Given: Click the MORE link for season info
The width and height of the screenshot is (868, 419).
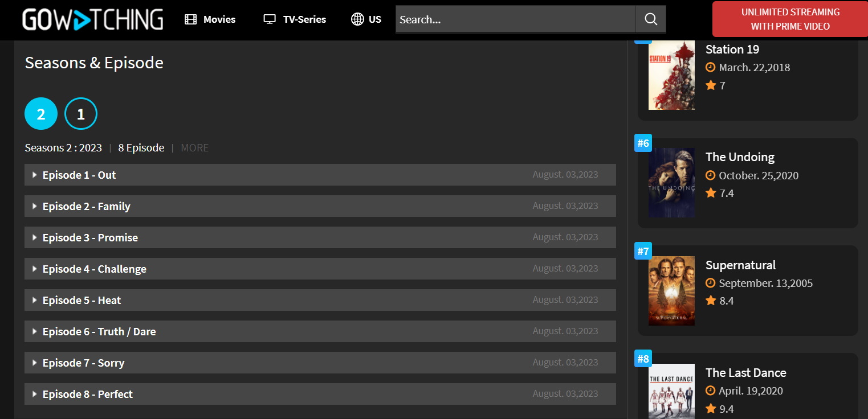Looking at the screenshot, I should (194, 148).
